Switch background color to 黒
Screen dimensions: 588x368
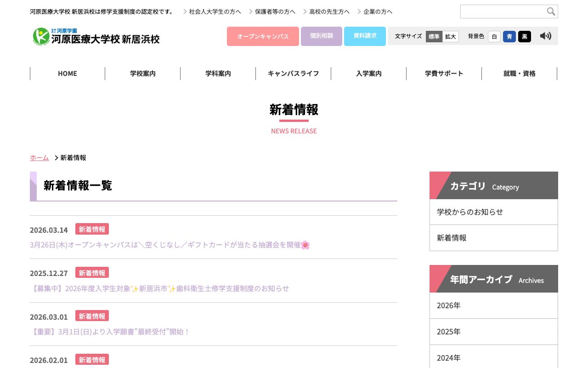click(524, 36)
